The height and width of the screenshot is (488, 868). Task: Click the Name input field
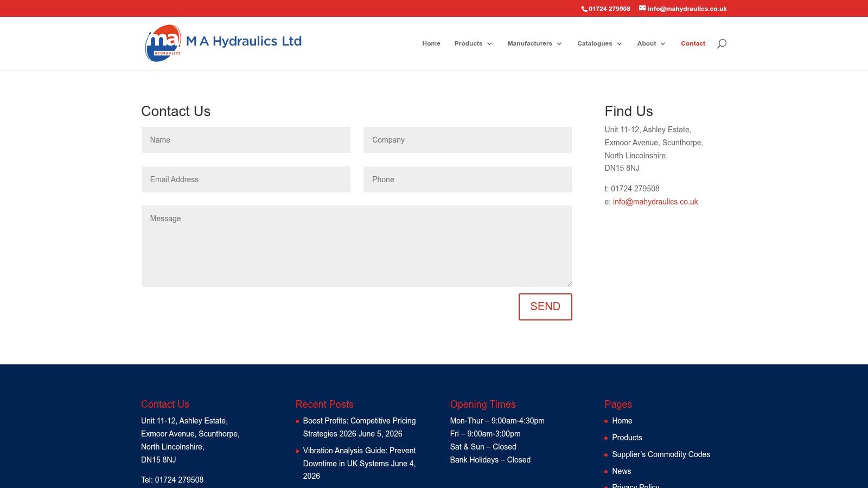click(x=246, y=140)
